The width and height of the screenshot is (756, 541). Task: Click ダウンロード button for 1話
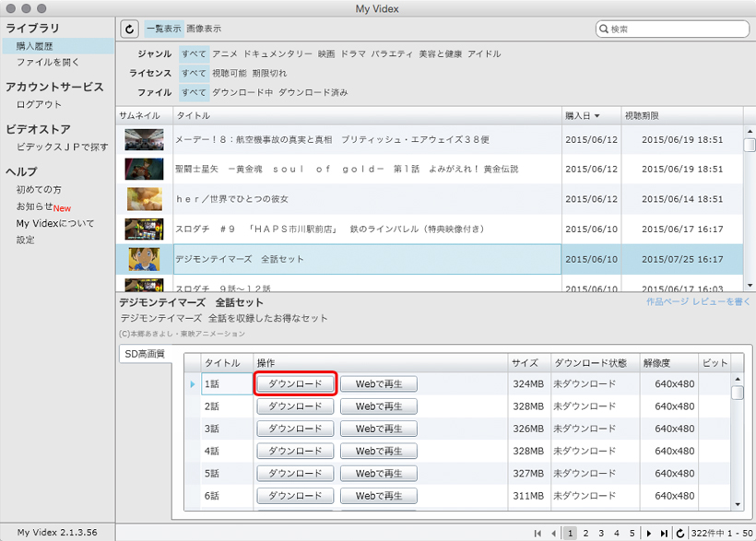[295, 384]
